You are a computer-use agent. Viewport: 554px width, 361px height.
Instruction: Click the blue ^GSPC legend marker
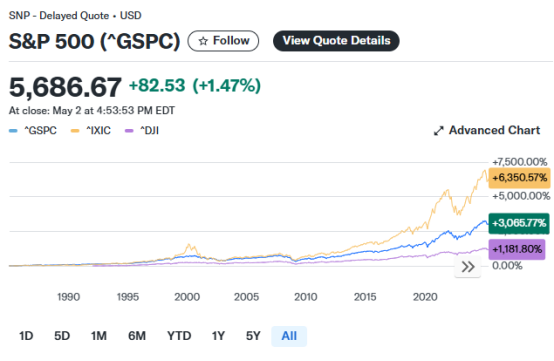pyautogui.click(x=13, y=131)
